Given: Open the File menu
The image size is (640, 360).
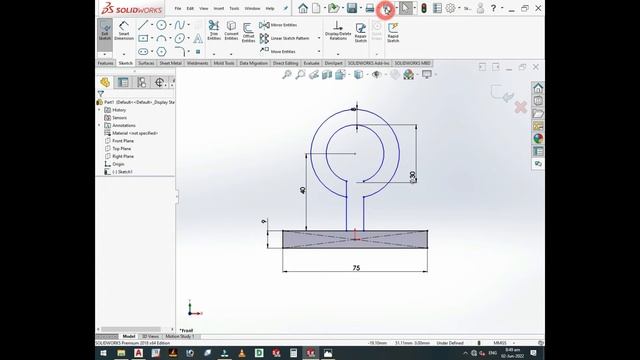Looking at the screenshot, I should 178,9.
